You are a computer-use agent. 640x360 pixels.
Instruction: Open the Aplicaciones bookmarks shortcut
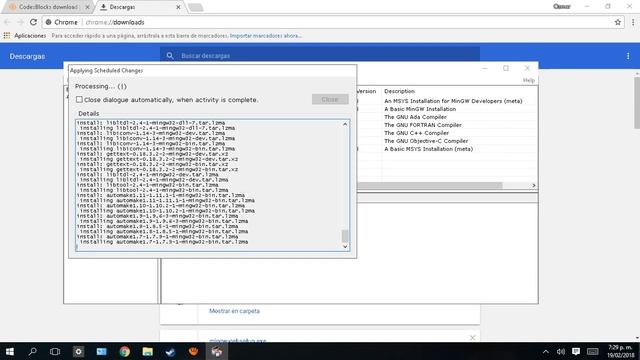tap(25, 36)
